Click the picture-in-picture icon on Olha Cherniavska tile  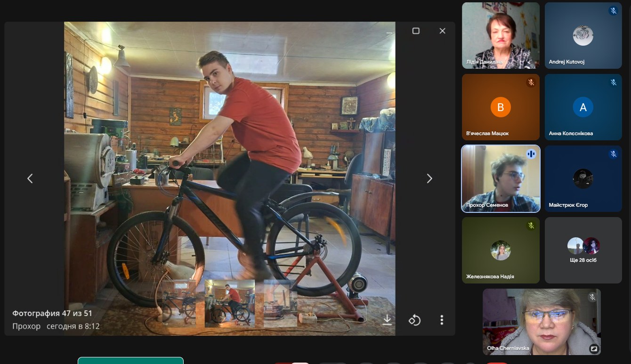point(594,349)
